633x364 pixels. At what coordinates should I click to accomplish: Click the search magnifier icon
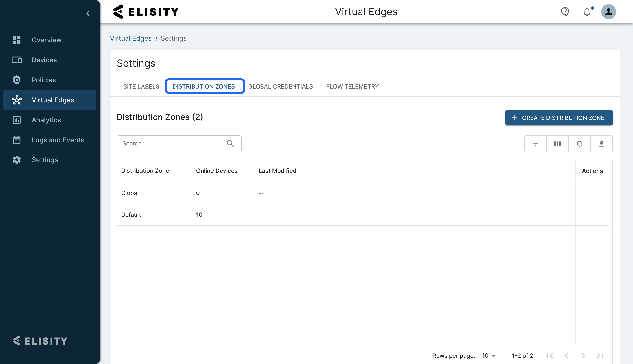coord(230,143)
